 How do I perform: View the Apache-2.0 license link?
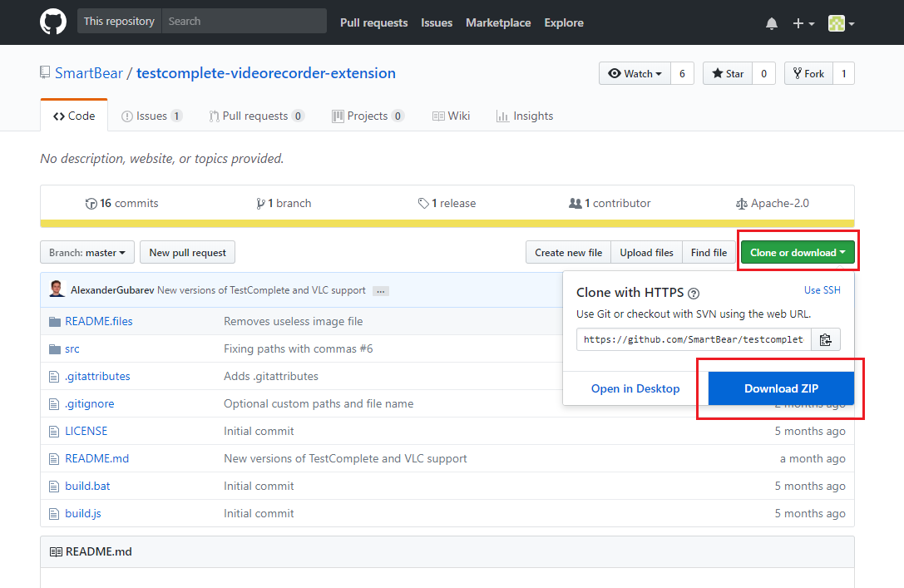pos(773,204)
